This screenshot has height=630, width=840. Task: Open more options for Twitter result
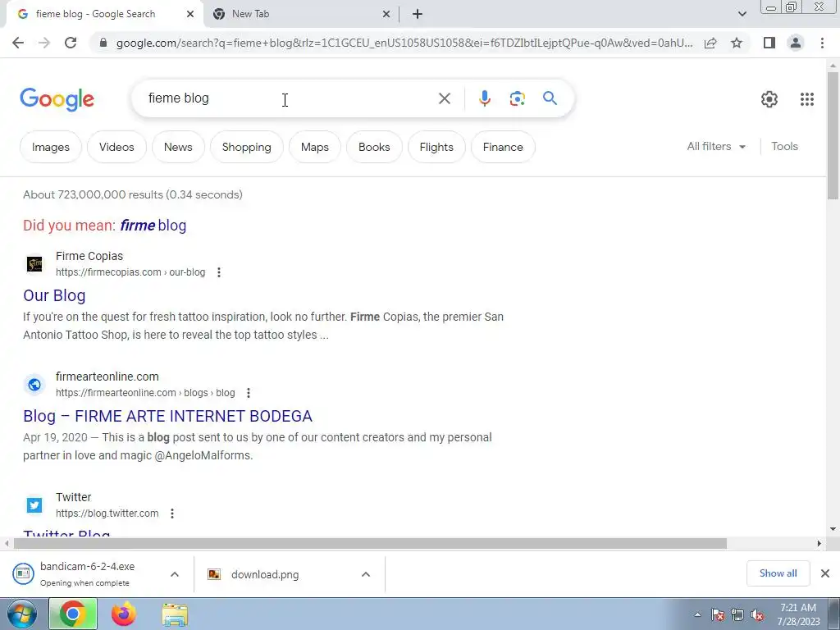(x=172, y=514)
